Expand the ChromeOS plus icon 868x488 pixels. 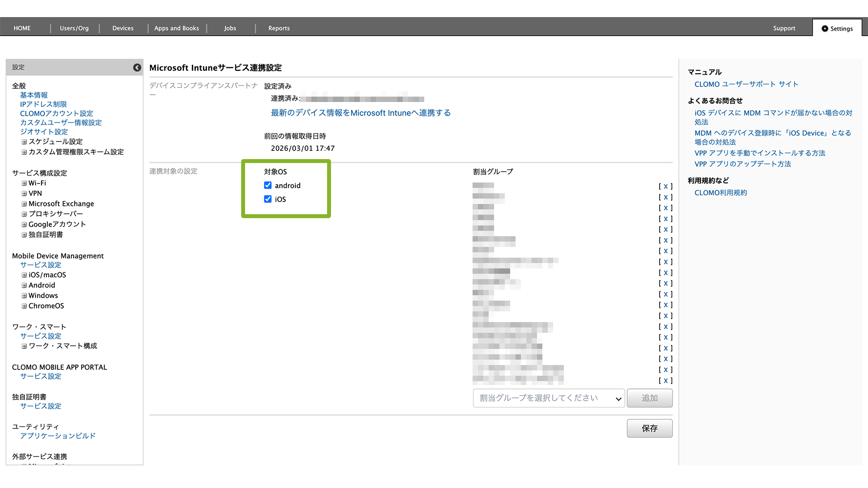click(x=24, y=306)
